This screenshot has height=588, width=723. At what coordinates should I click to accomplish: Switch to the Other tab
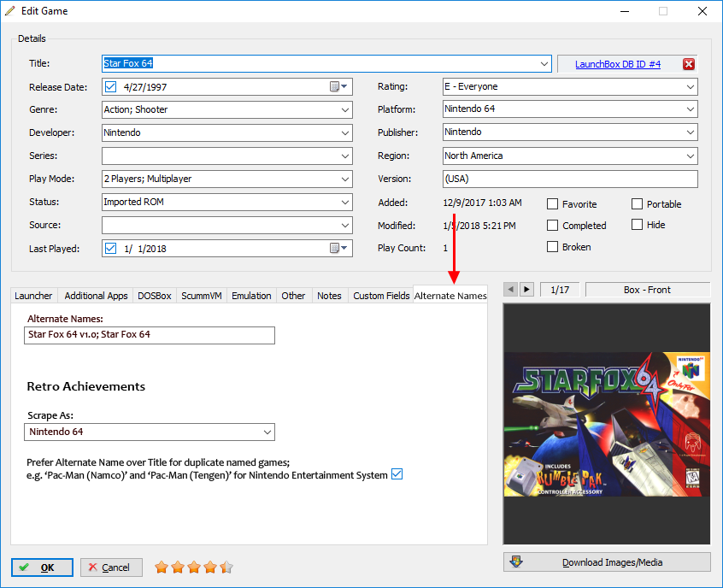click(293, 296)
